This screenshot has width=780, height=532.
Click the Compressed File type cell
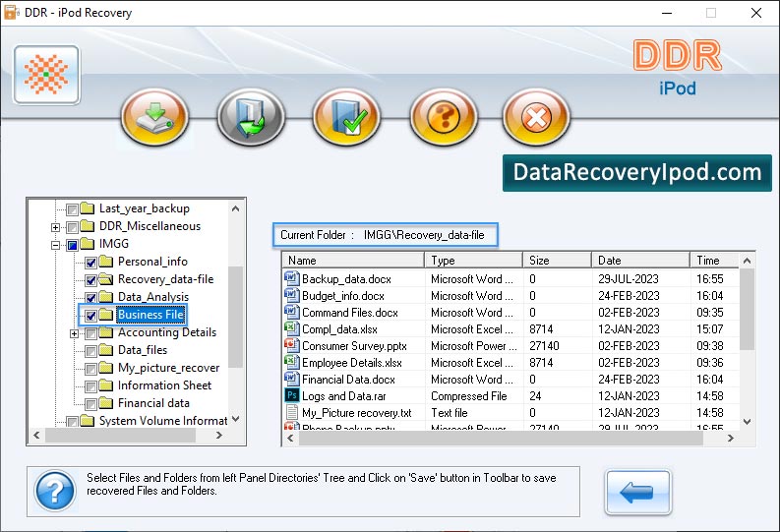click(x=469, y=395)
